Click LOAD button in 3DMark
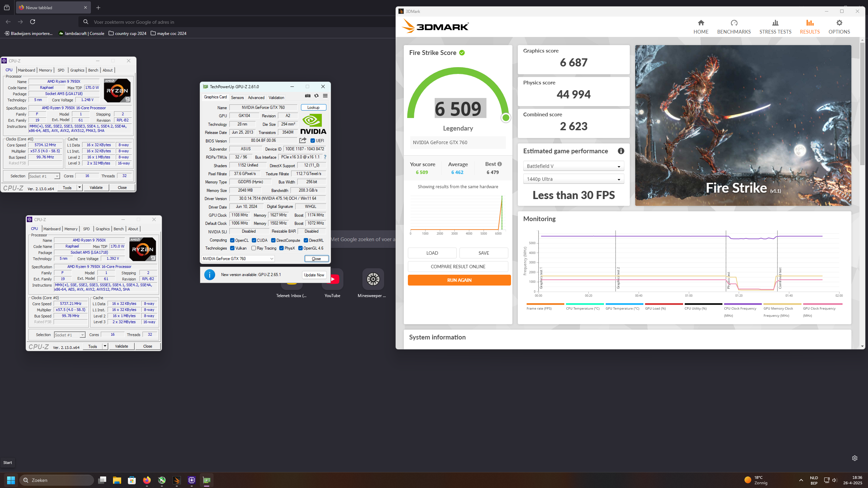868x488 pixels. point(432,253)
